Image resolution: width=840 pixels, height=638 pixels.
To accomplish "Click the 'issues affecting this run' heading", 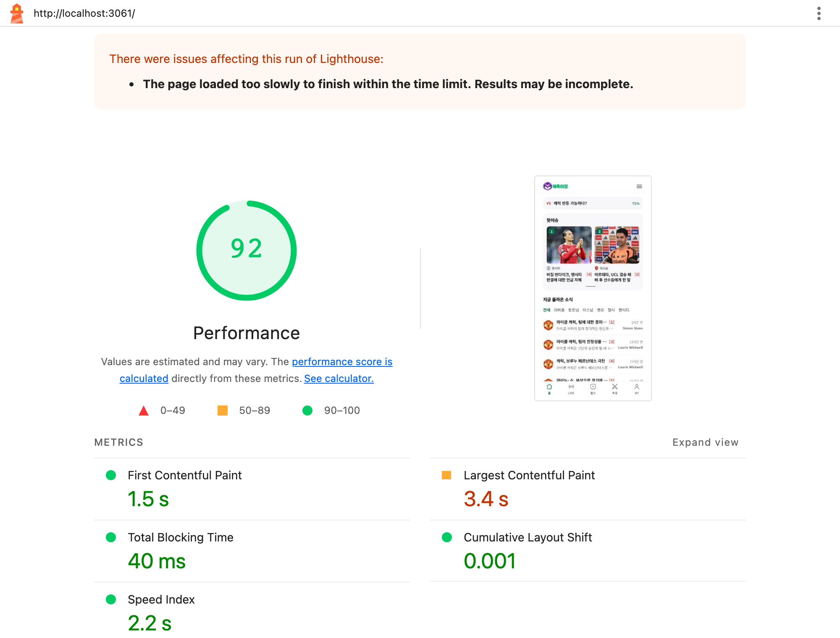I will pyautogui.click(x=247, y=59).
